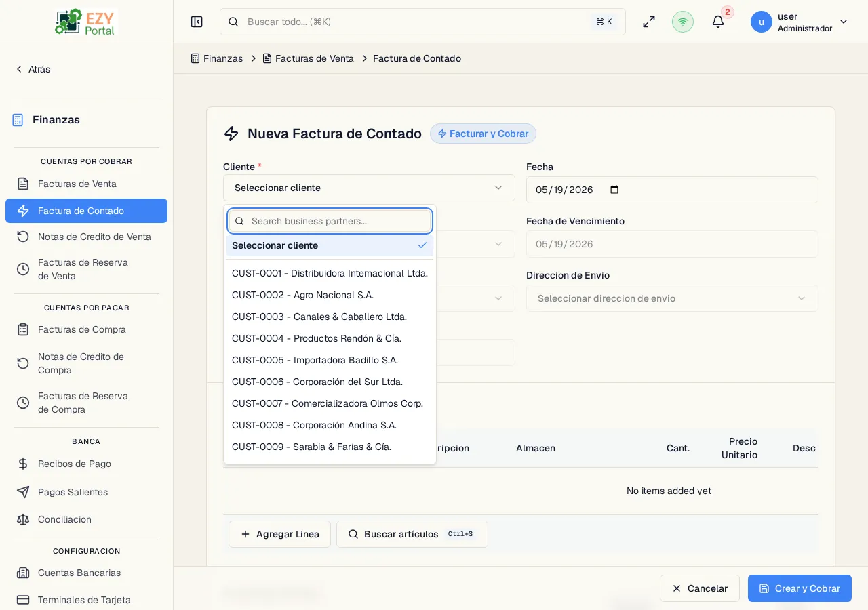This screenshot has width=868, height=610.
Task: Go back with Atrás link
Action: (33, 69)
